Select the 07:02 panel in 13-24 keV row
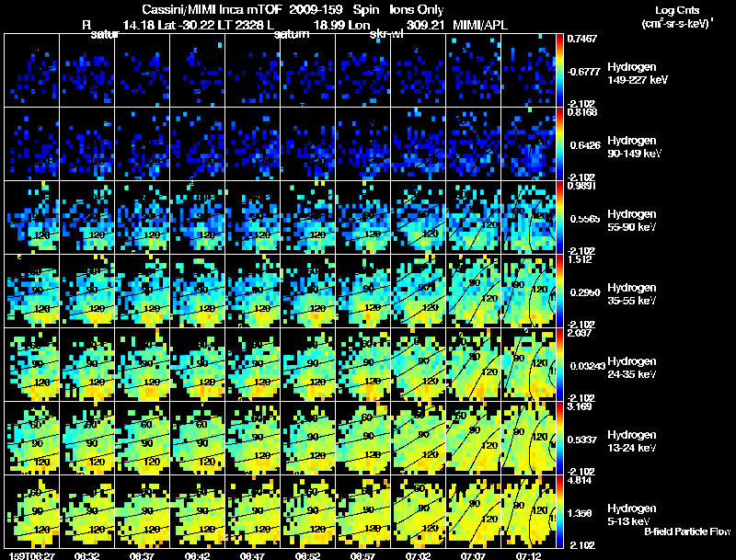 [419, 438]
